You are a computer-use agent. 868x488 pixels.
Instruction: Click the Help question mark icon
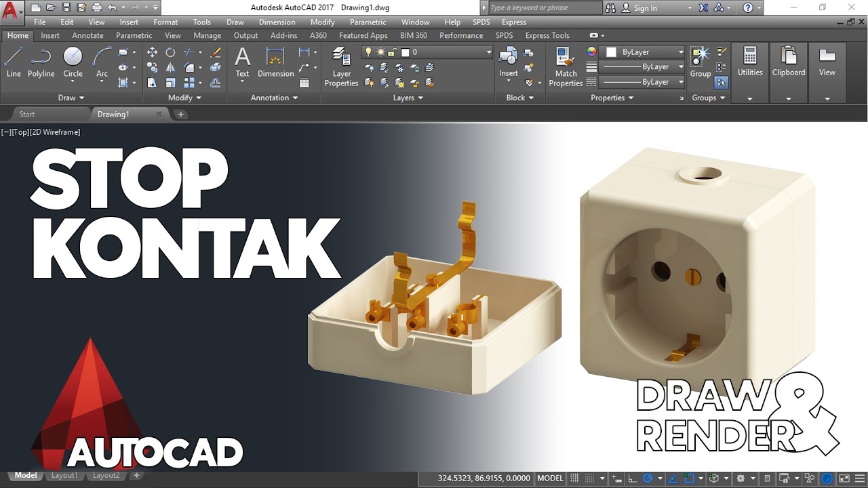click(x=747, y=7)
